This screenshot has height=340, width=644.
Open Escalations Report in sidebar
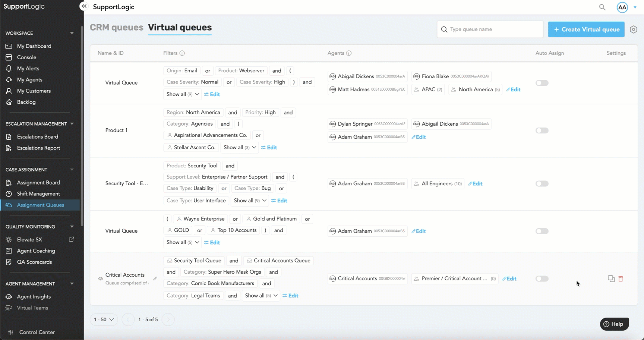coord(38,148)
